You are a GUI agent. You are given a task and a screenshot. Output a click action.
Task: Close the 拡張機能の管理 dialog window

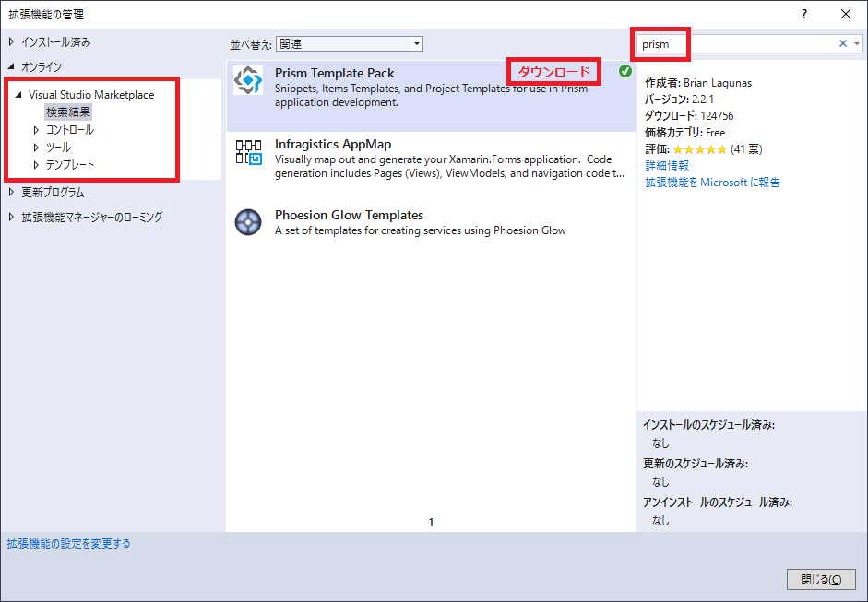coord(846,15)
